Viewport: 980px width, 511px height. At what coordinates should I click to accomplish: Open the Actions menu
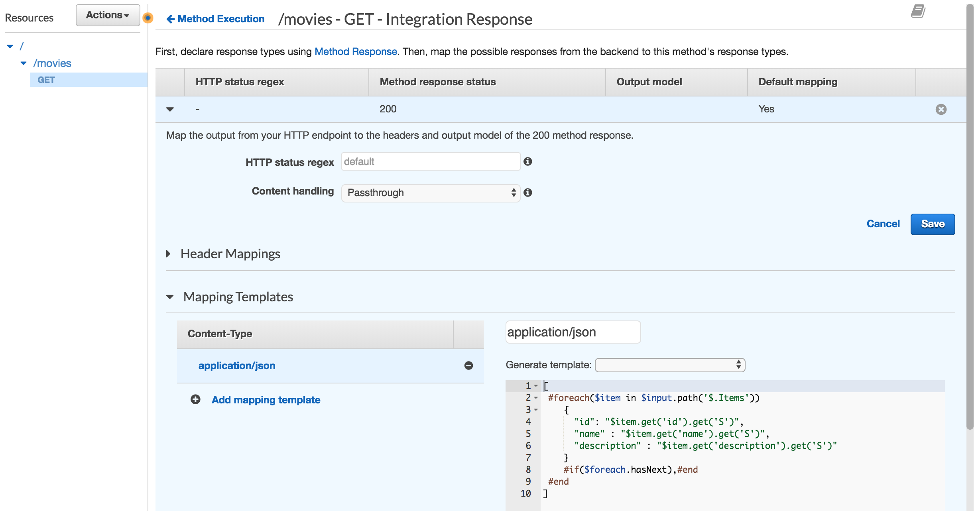[107, 15]
